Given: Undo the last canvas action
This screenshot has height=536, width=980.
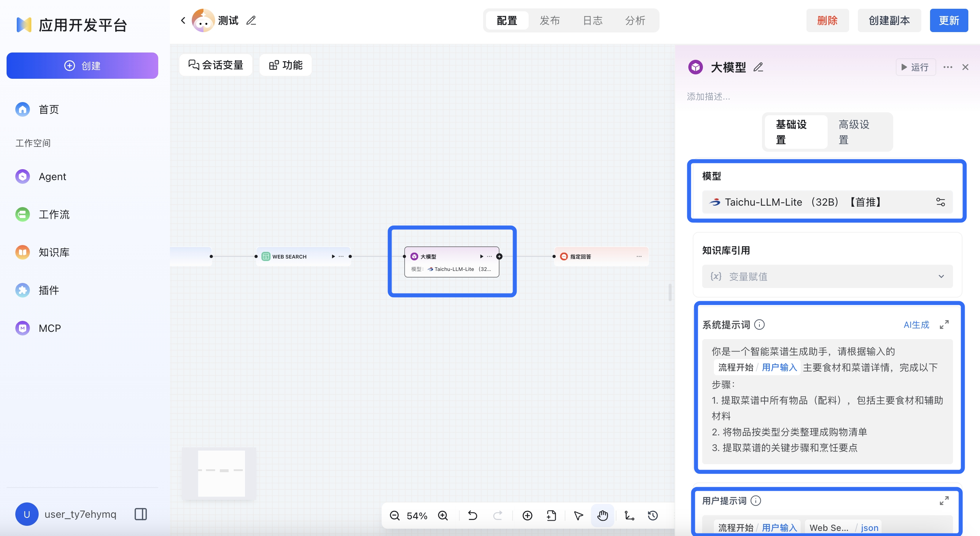Looking at the screenshot, I should click(472, 516).
